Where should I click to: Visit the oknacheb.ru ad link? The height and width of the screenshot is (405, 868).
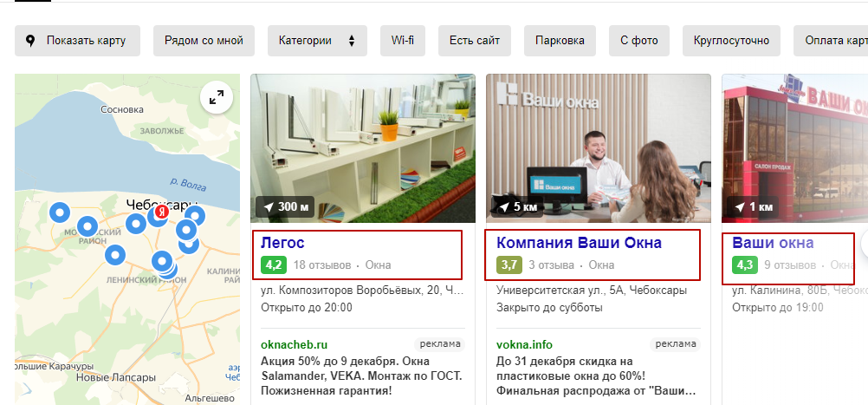pyautogui.click(x=294, y=344)
